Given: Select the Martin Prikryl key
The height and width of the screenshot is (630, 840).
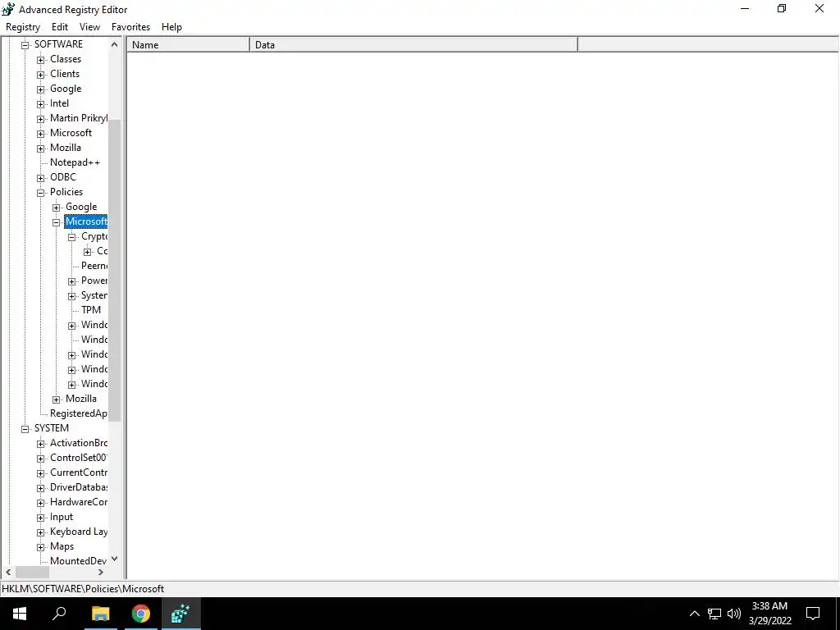Looking at the screenshot, I should tap(79, 118).
